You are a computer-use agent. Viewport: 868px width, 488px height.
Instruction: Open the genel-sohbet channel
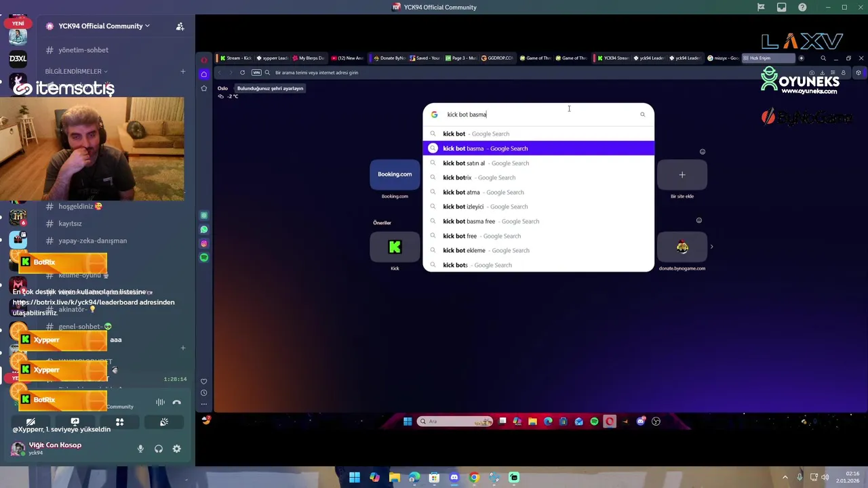(x=80, y=327)
